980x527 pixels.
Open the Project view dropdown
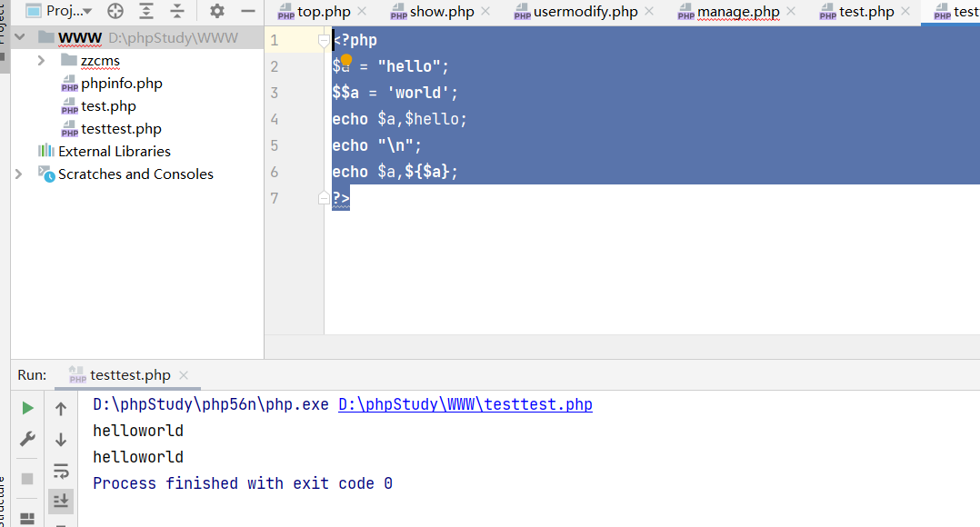(x=68, y=11)
